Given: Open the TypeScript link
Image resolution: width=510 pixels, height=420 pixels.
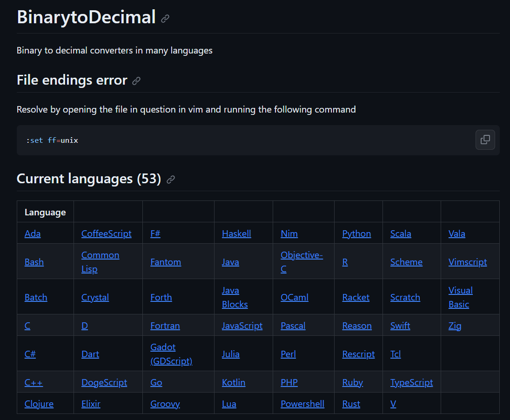Looking at the screenshot, I should click(x=411, y=383).
